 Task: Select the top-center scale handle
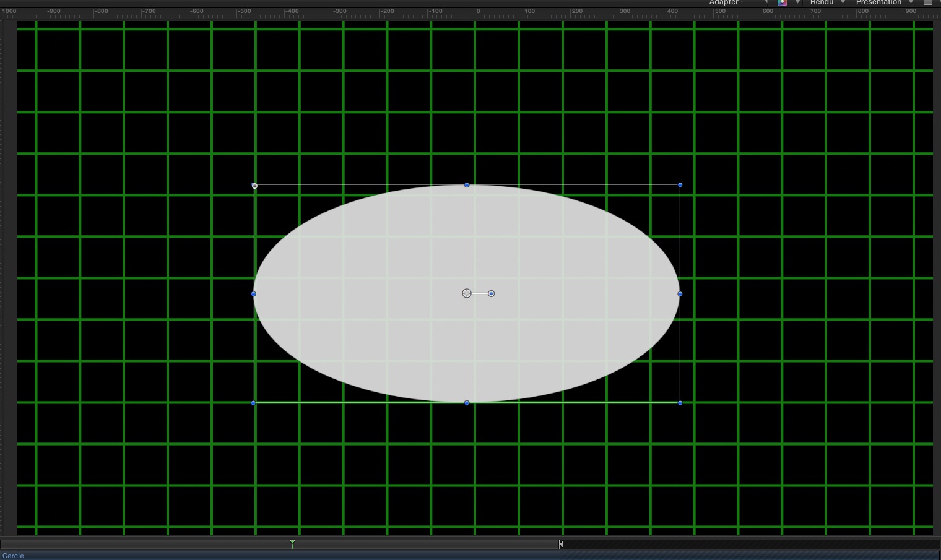(x=467, y=185)
